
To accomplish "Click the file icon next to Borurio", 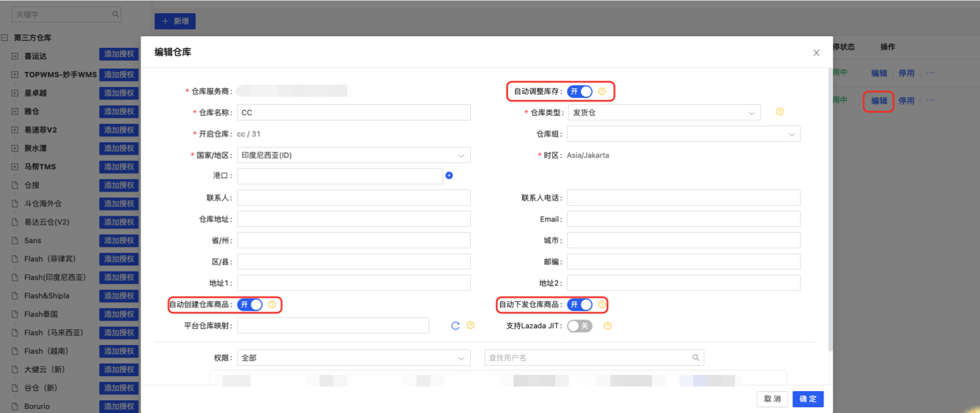I will (x=15, y=406).
